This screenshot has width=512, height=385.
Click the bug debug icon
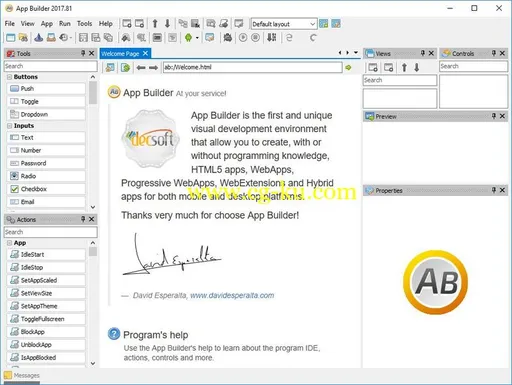(x=228, y=38)
